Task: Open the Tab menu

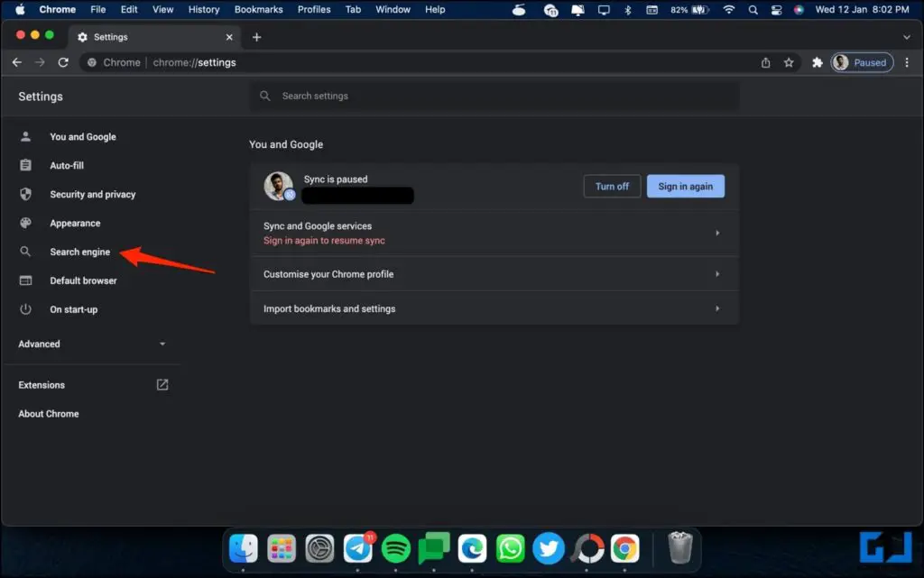Action: pos(353,9)
